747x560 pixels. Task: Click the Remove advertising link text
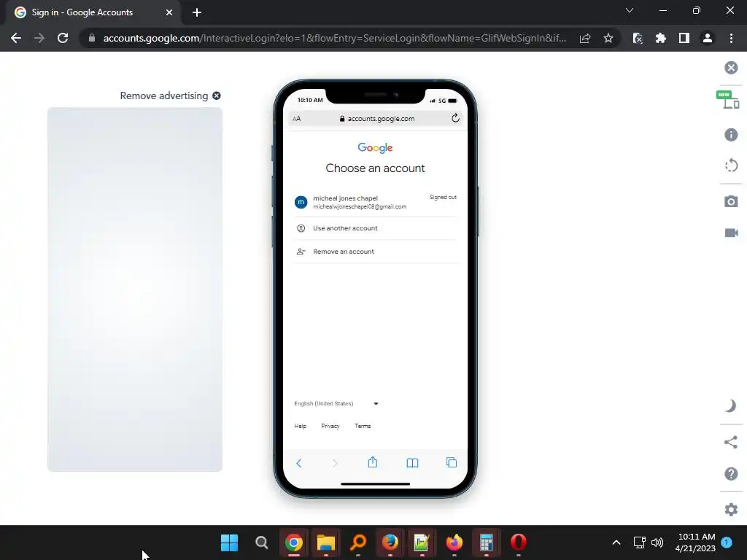(164, 96)
